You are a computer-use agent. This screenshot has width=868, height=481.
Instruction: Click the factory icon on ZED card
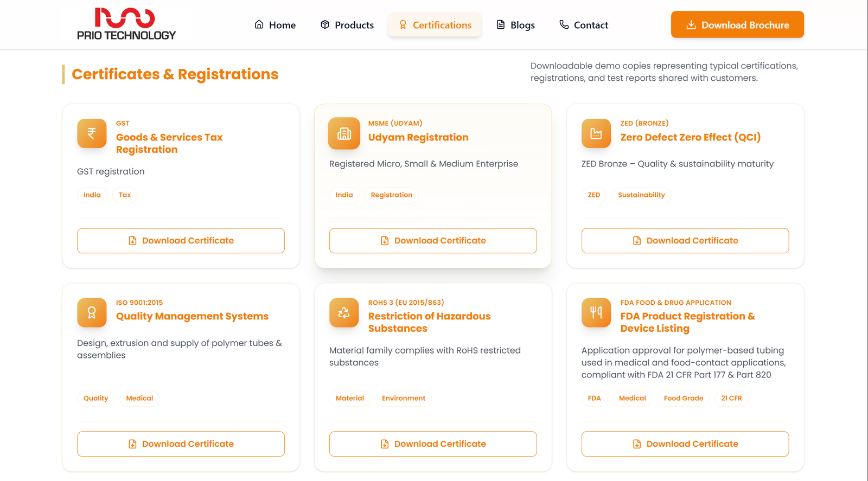(x=596, y=133)
